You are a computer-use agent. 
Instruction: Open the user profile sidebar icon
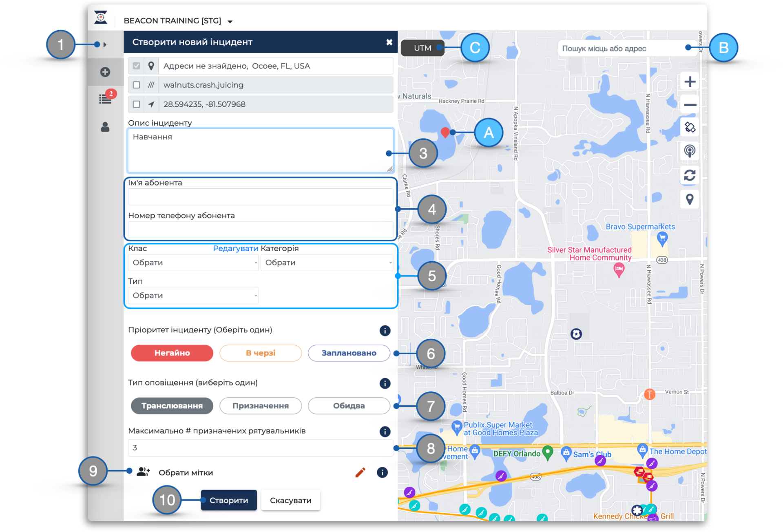coord(105,127)
